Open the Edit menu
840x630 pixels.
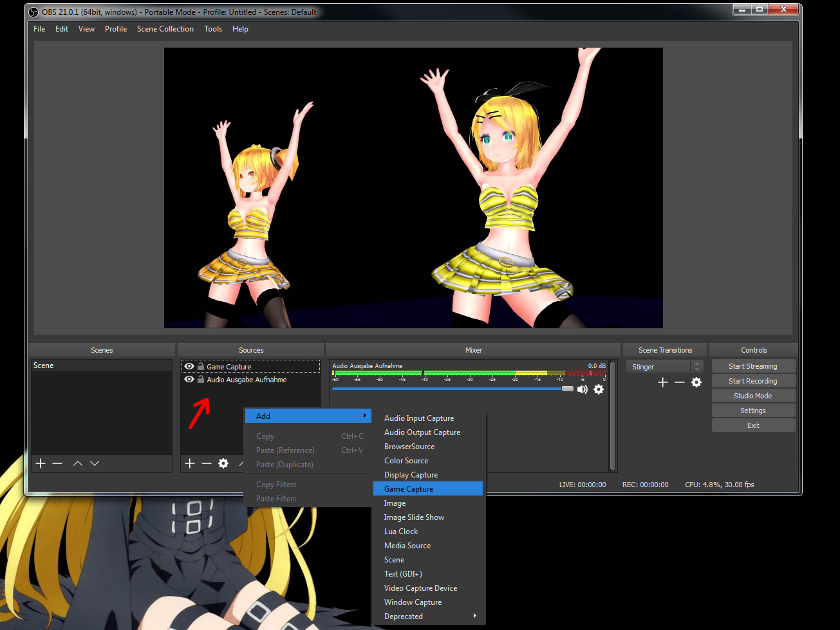(62, 29)
